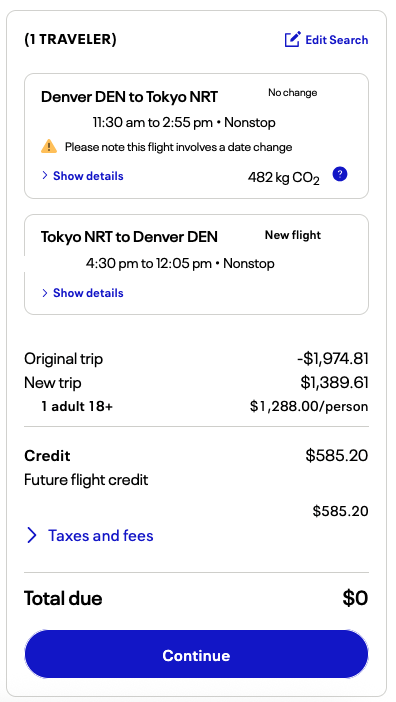
Task: Click the Continue button
Action: (x=196, y=655)
